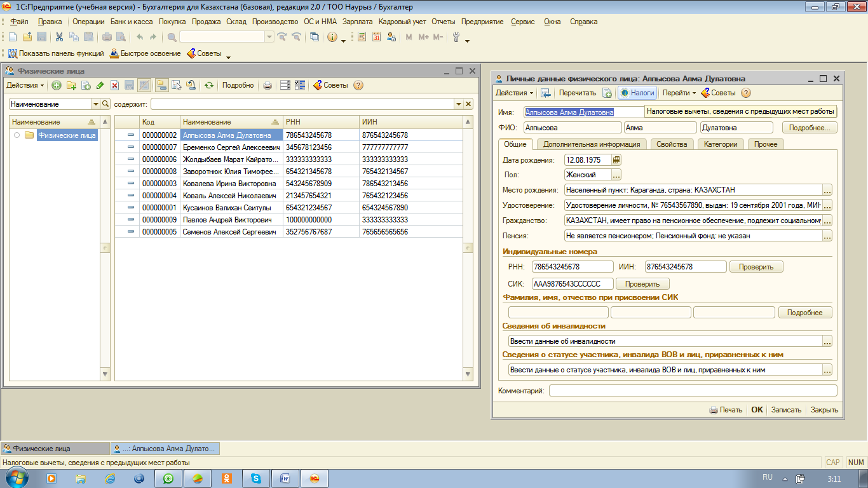The height and width of the screenshot is (488, 868).
Task: Open Действия dropdown in Физические лица window
Action: (25, 85)
